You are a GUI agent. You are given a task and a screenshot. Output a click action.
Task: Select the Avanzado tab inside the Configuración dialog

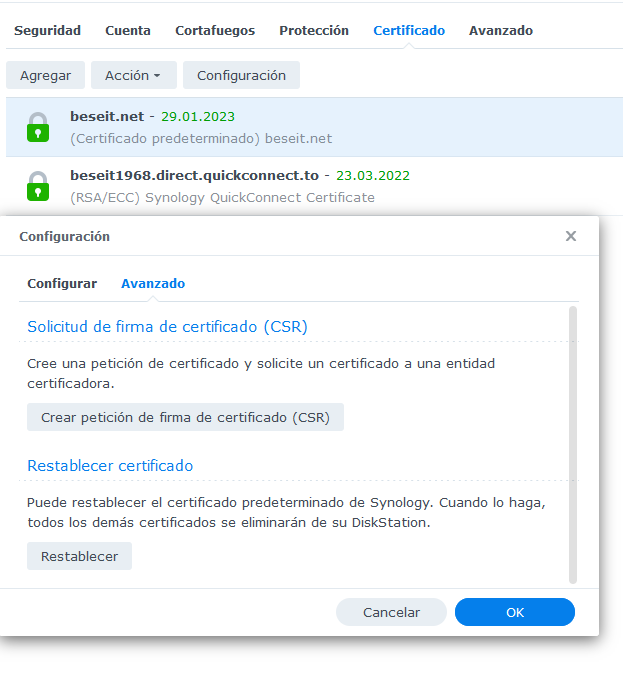click(153, 284)
